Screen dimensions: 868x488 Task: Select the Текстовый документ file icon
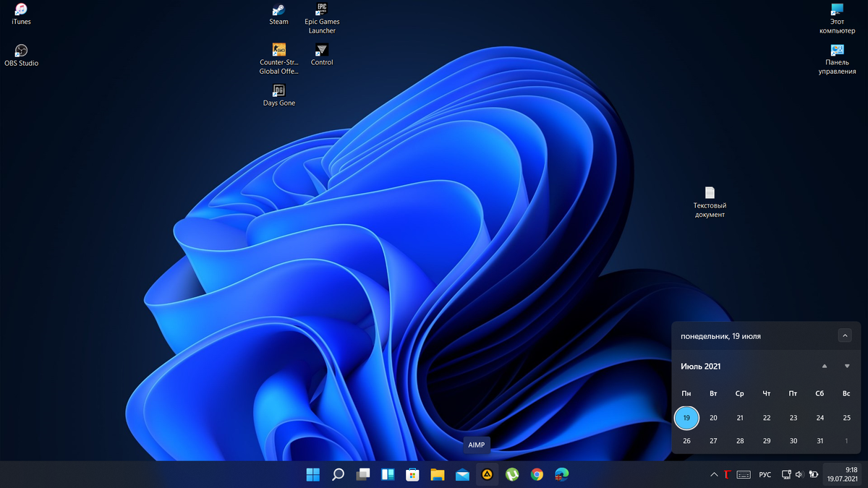(x=710, y=202)
